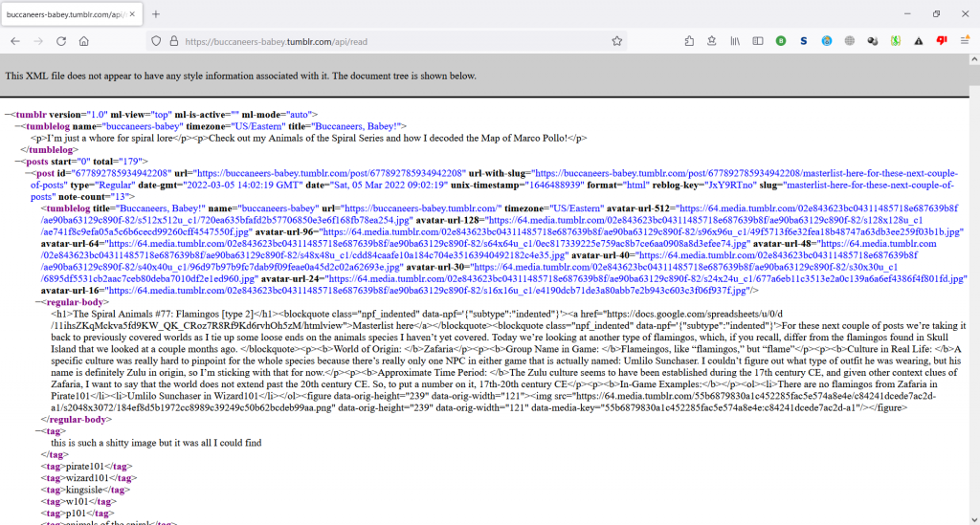
Task: Click the green B extension icon
Action: 781,41
